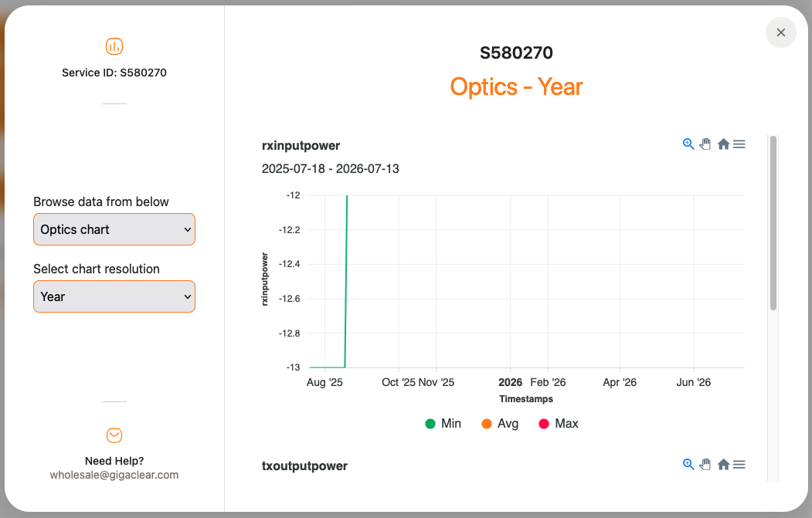This screenshot has width=812, height=518.
Task: Click the orange bar chart icon above Service ID
Action: pyautogui.click(x=114, y=46)
